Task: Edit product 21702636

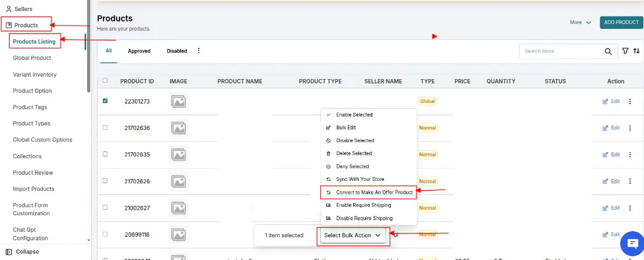Action: [x=611, y=128]
